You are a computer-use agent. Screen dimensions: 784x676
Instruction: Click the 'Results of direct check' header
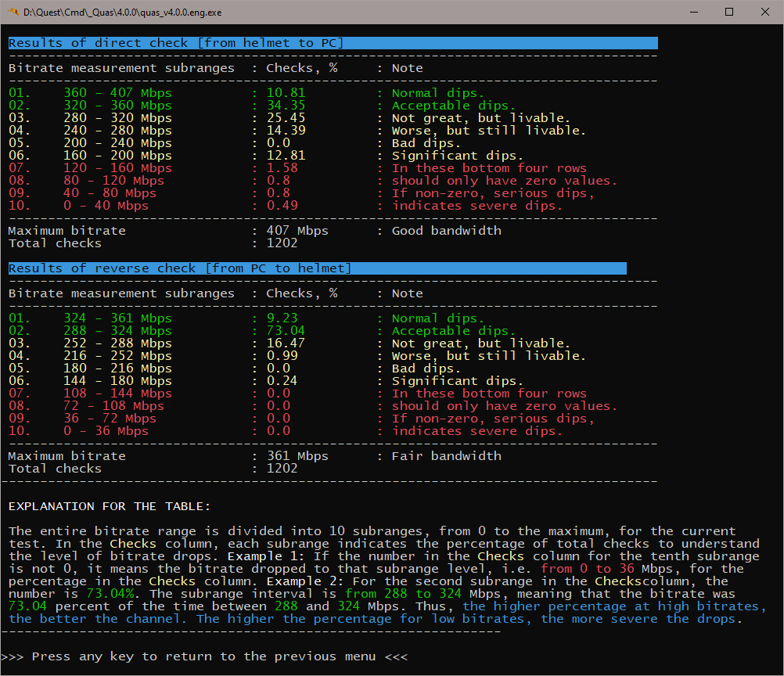(x=333, y=43)
